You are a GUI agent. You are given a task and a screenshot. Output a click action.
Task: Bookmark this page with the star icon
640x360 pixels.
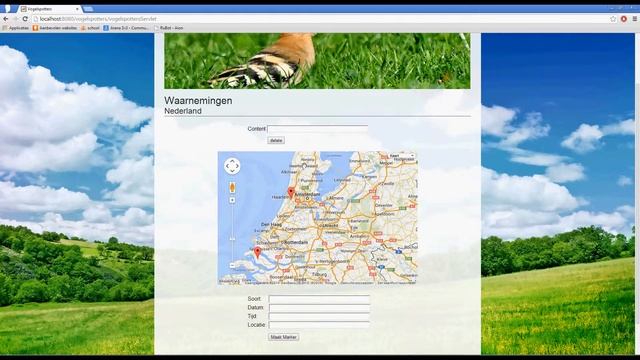[613, 19]
